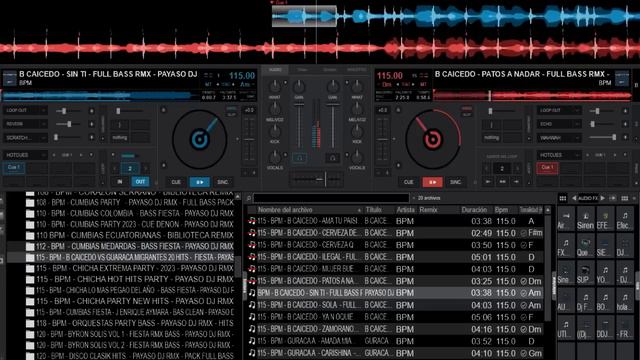Viewport: 640px width, 360px height.
Task: Open left deck REVERB effect dropdown
Action: pyautogui.click(x=25, y=124)
